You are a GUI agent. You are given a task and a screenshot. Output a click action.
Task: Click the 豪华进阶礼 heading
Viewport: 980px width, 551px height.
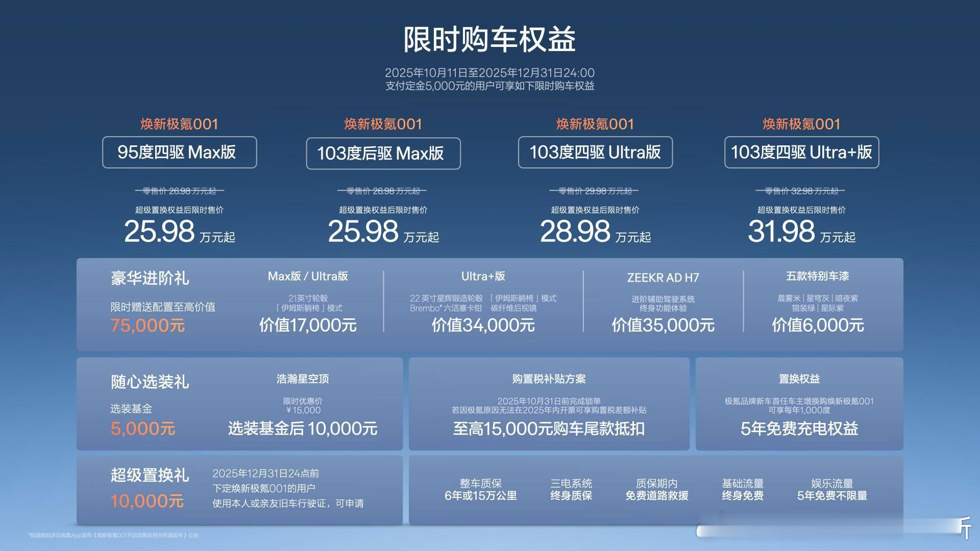point(150,278)
